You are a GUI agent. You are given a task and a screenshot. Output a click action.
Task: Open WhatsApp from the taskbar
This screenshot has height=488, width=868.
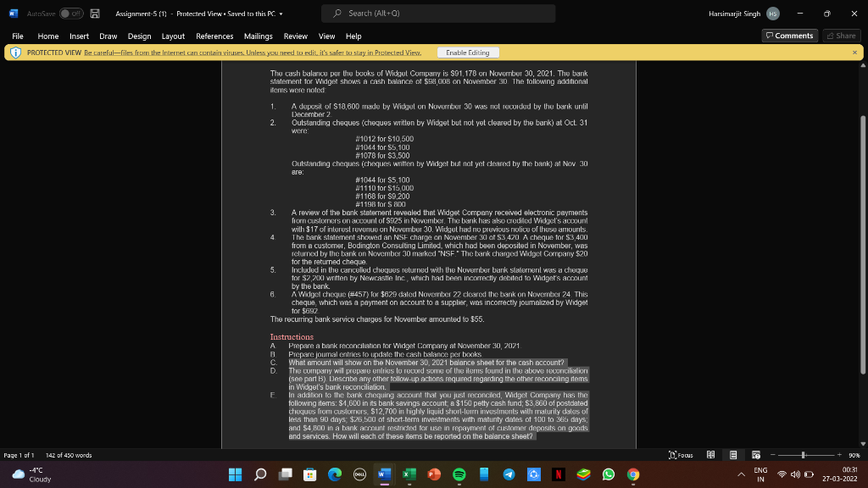pos(609,474)
